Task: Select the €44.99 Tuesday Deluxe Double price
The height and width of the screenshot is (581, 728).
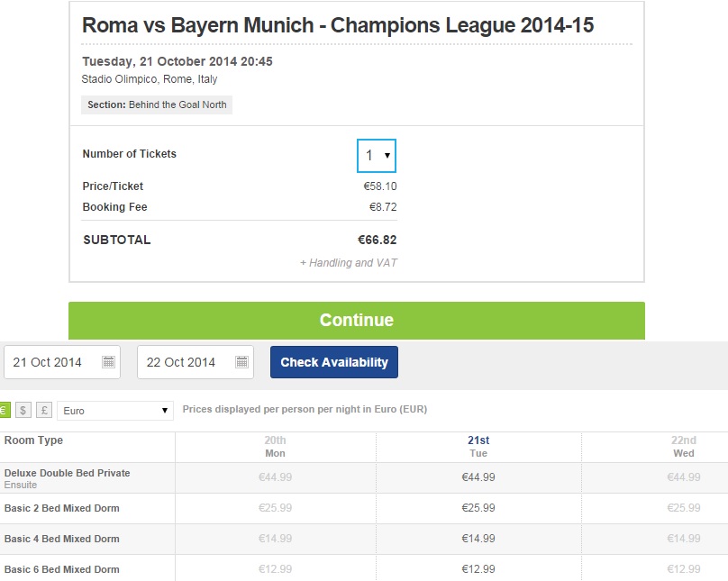Action: (478, 477)
